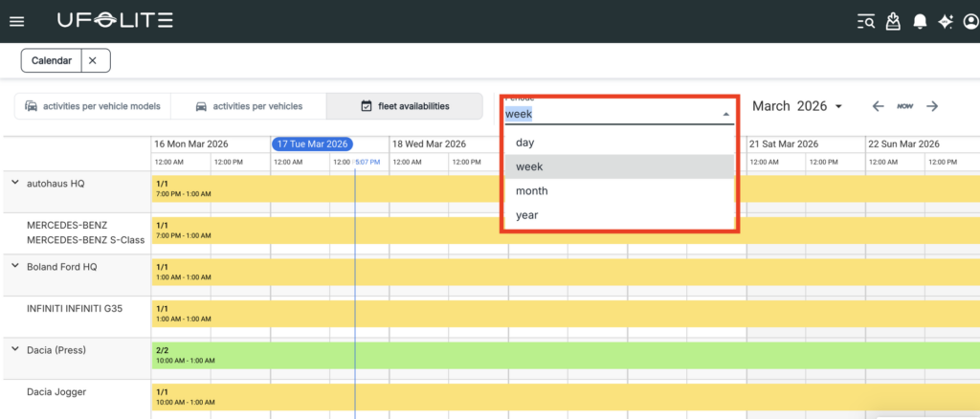
Task: Pick 'year' in the period dropdown
Action: pyautogui.click(x=527, y=215)
